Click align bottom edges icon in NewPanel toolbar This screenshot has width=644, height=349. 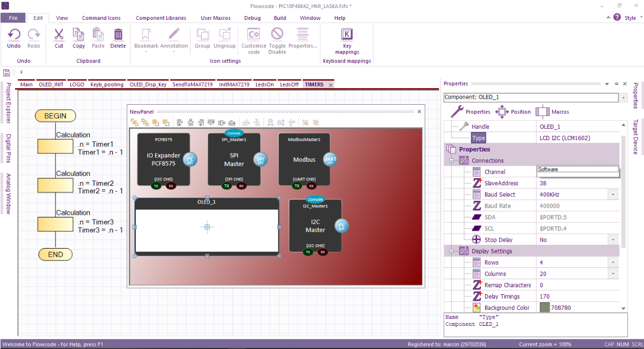[232, 122]
